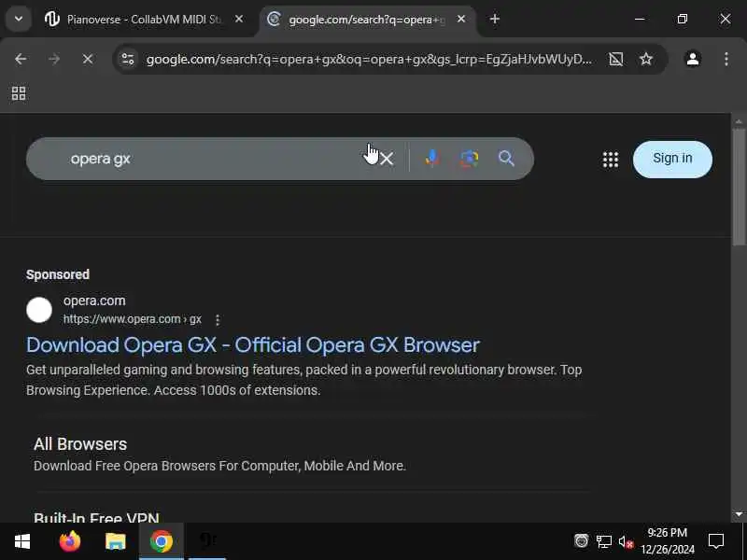Open Chrome three-dot menu

click(726, 59)
